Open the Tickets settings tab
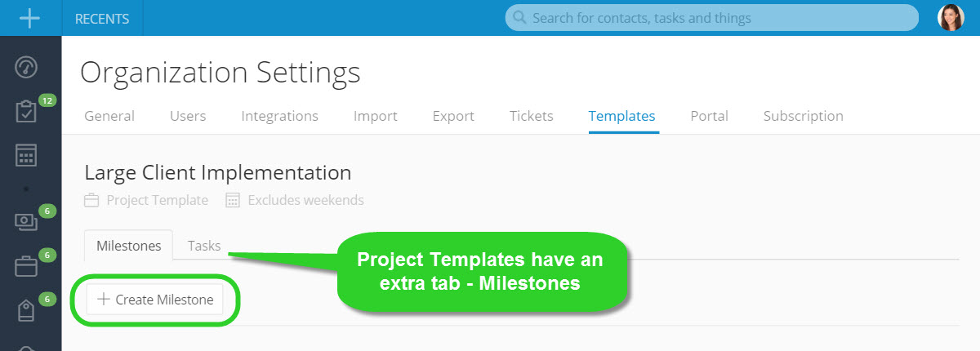This screenshot has height=351, width=980. click(531, 116)
